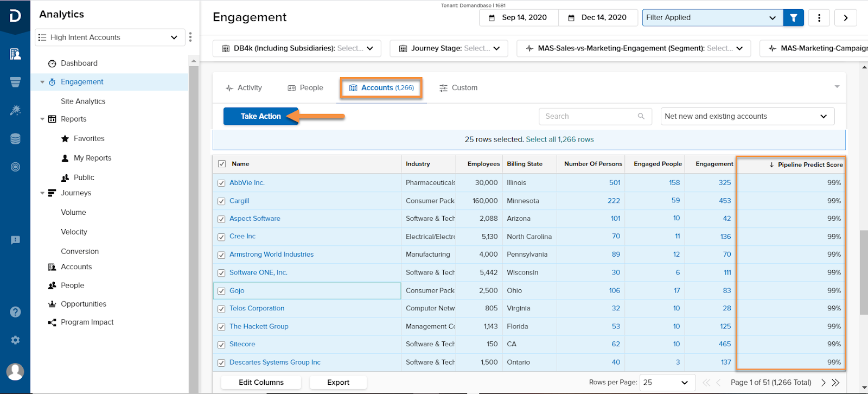Uncheck the Software ONE, Inc. checkbox
The image size is (868, 394).
point(221,273)
